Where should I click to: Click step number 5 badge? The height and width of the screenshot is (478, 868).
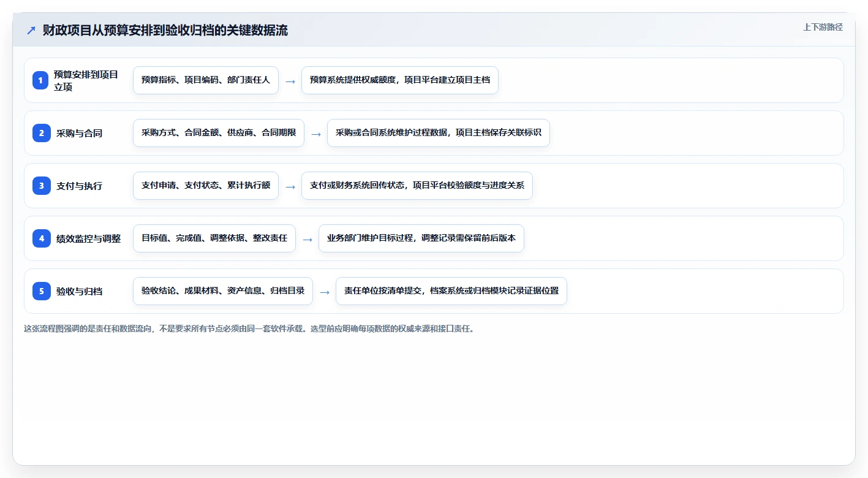click(x=41, y=291)
